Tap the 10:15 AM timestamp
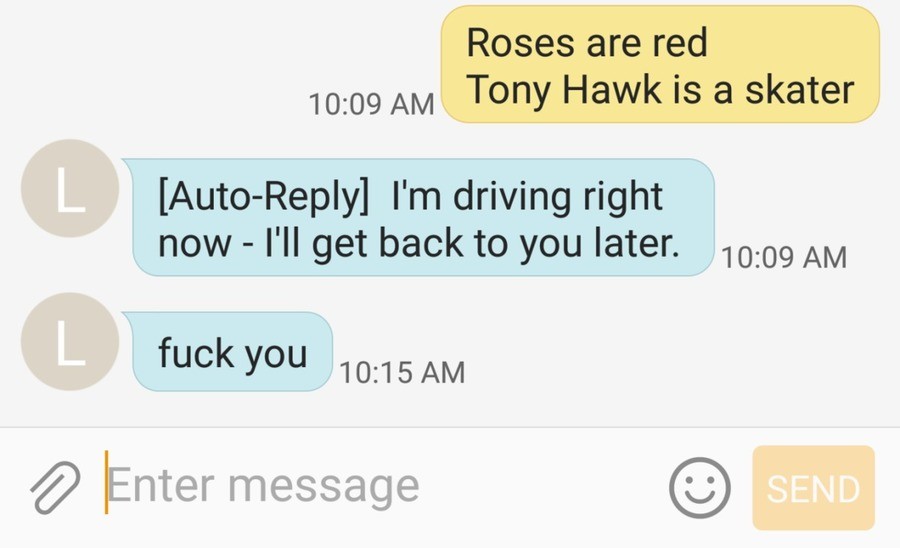900x548 pixels. tap(402, 372)
